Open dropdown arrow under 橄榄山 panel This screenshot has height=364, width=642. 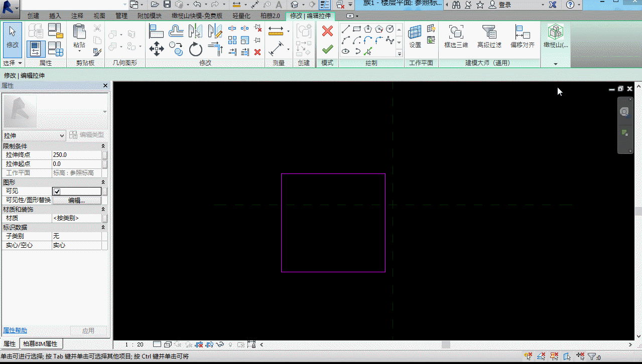pyautogui.click(x=556, y=64)
